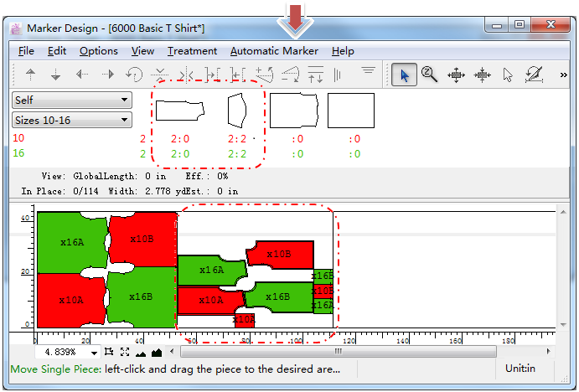The width and height of the screenshot is (579, 392).
Task: Select the curved sleeve piece thumbnail
Action: [237, 110]
